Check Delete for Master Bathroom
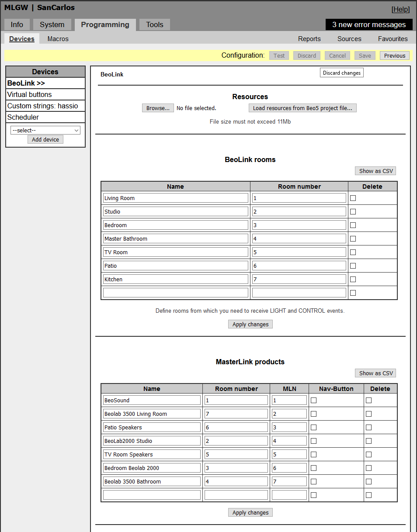 (353, 238)
